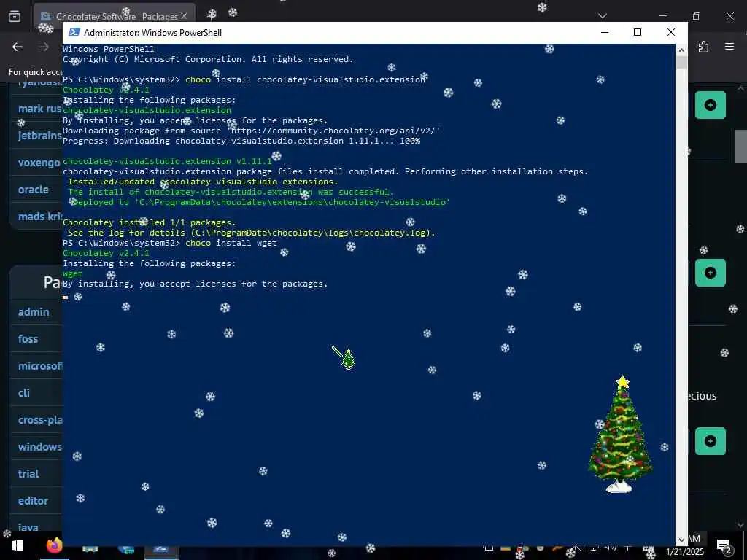Click 'Administrator: Windows PowerShell' title text
Viewport: 747px width, 560px height.
click(152, 32)
